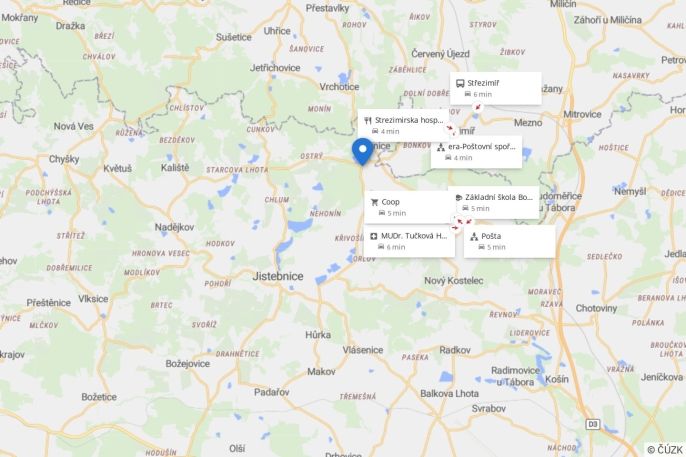Click the Nový Kostelec label on map
This screenshot has width=686, height=457.
[454, 281]
